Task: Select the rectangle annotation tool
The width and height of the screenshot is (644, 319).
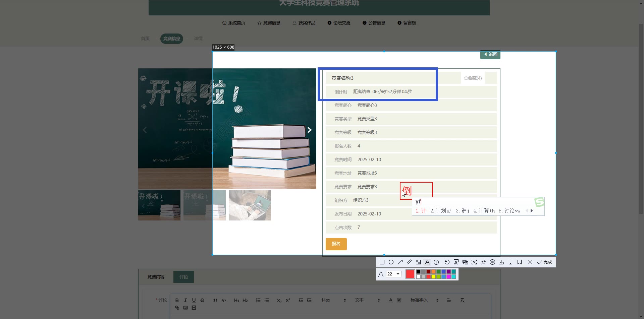Action: 382,262
